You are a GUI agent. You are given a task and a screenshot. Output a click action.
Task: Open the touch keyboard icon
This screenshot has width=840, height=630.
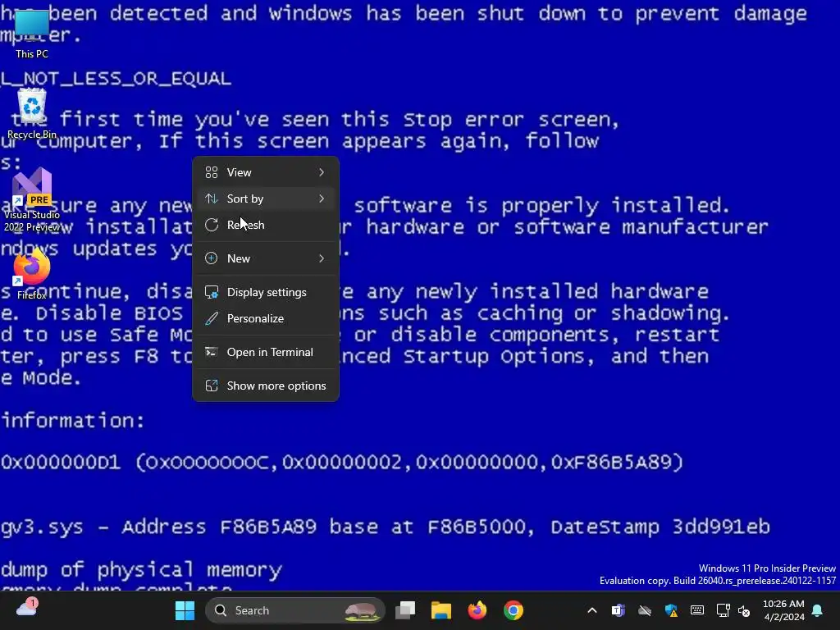pyautogui.click(x=697, y=610)
